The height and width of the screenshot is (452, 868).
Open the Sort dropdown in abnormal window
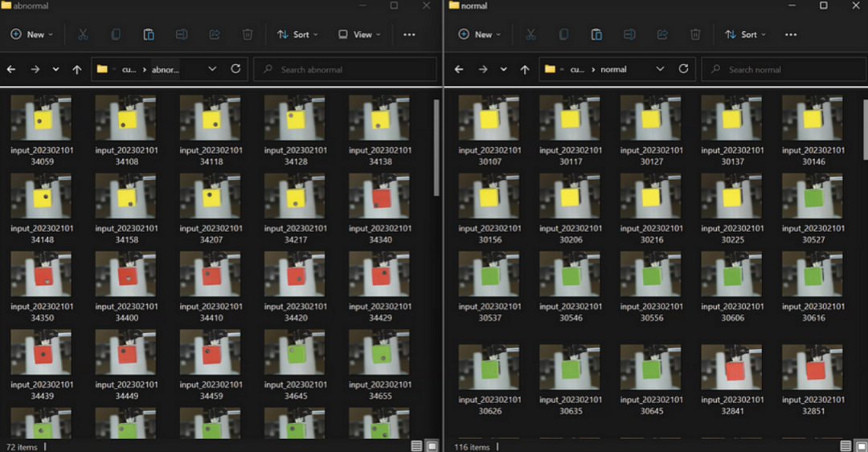(298, 35)
